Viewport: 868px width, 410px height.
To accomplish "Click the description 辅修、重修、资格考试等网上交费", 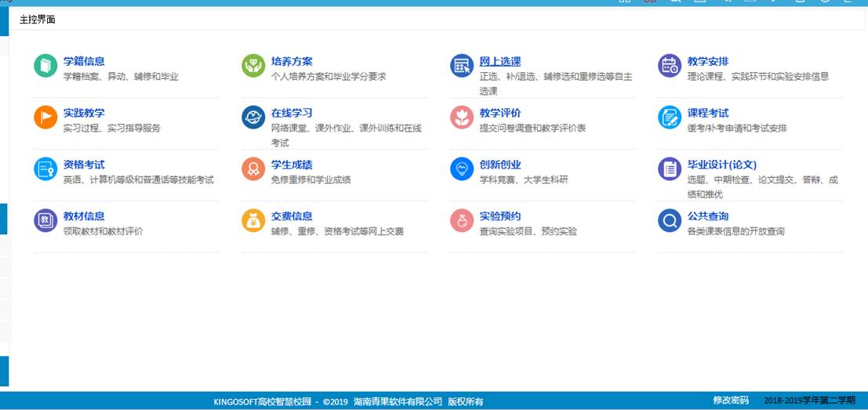I will 337,230.
